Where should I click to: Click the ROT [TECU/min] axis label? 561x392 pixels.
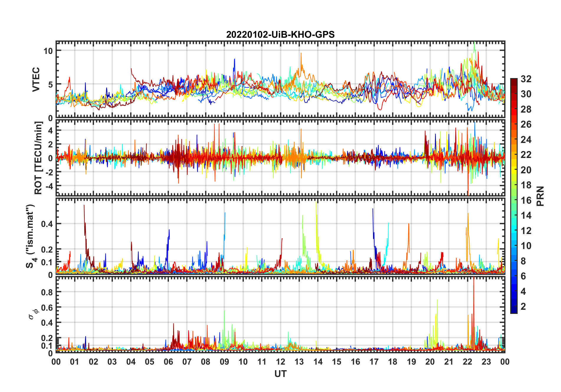click(38, 158)
